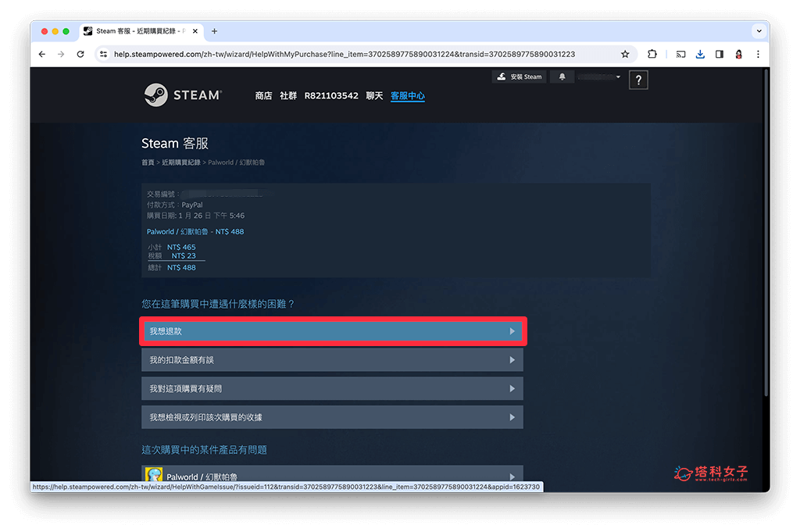Open the R821103542 profile menu
The image size is (800, 532).
[331, 95]
